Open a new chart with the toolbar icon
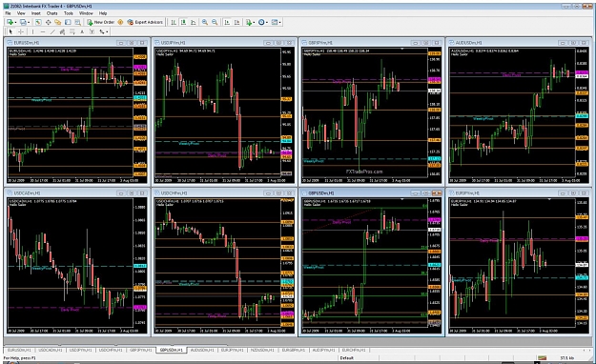Screen dimensions: 596x364 coord(10,23)
